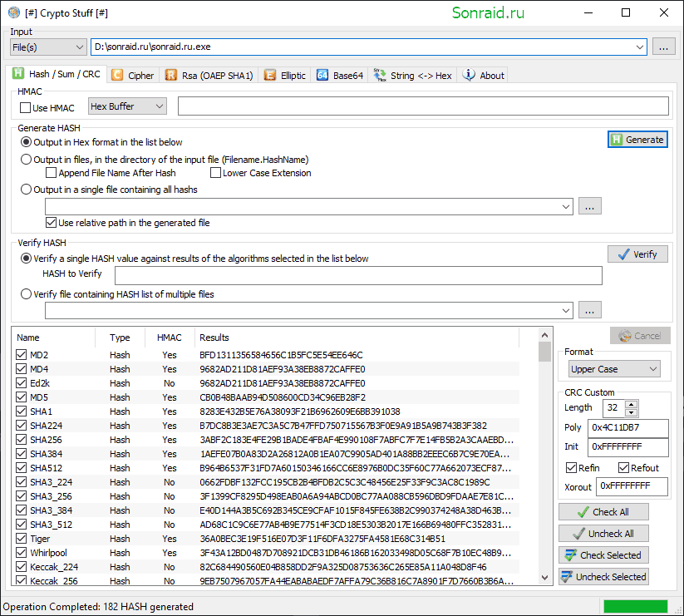Screen dimensions: 684x616
Task: Click the Name column header
Action: tap(54, 338)
